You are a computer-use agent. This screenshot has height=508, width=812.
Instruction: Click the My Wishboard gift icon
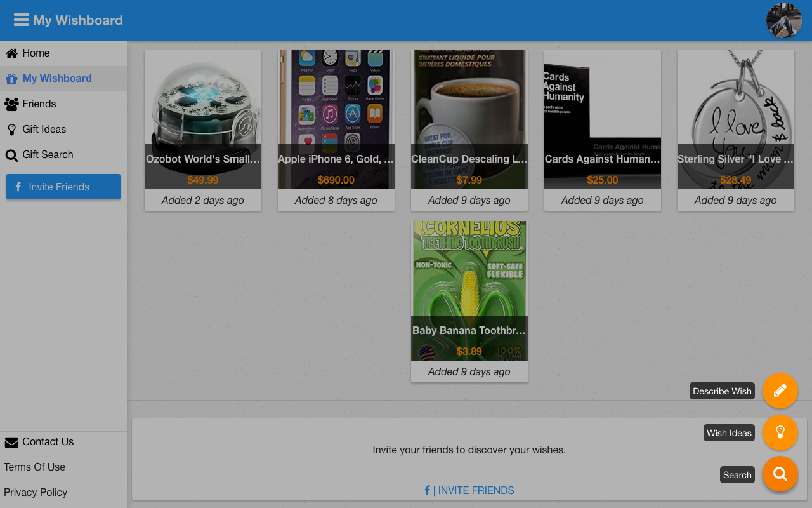point(11,79)
